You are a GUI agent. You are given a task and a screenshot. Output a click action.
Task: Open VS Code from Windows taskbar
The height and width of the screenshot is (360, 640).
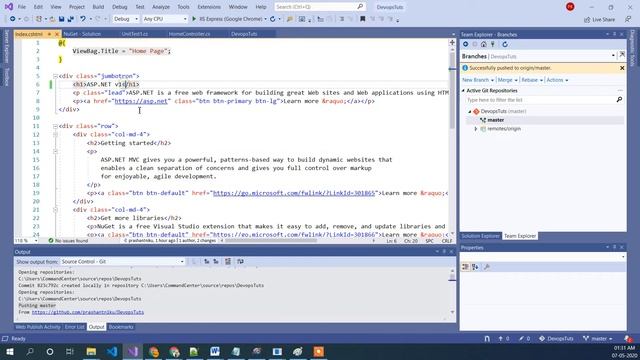112,351
